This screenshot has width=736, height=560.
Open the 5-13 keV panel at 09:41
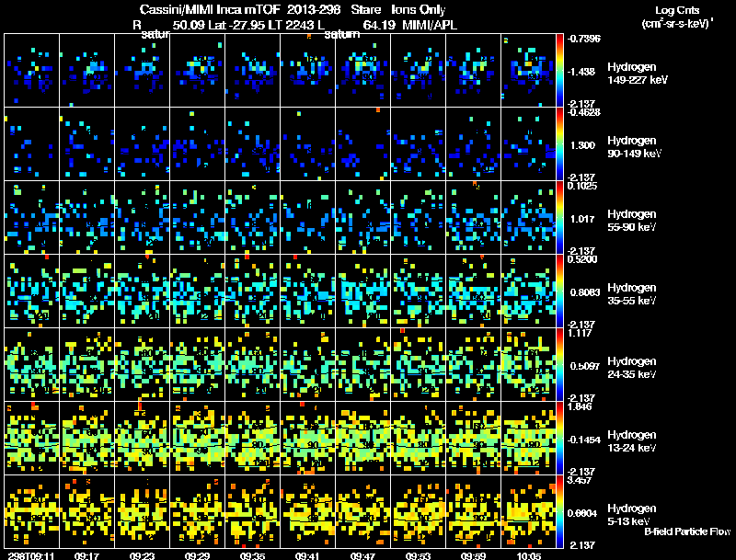(x=308, y=512)
